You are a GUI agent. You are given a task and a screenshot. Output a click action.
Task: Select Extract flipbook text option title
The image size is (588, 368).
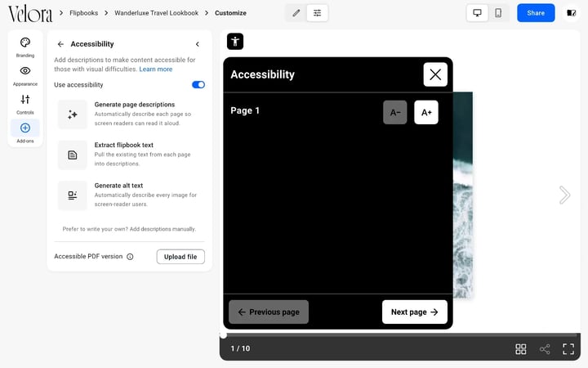(124, 145)
